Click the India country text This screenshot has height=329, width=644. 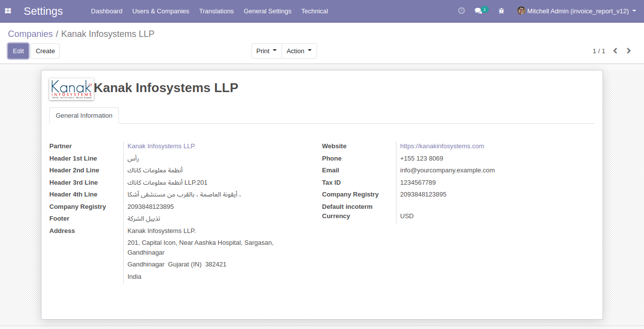point(135,277)
